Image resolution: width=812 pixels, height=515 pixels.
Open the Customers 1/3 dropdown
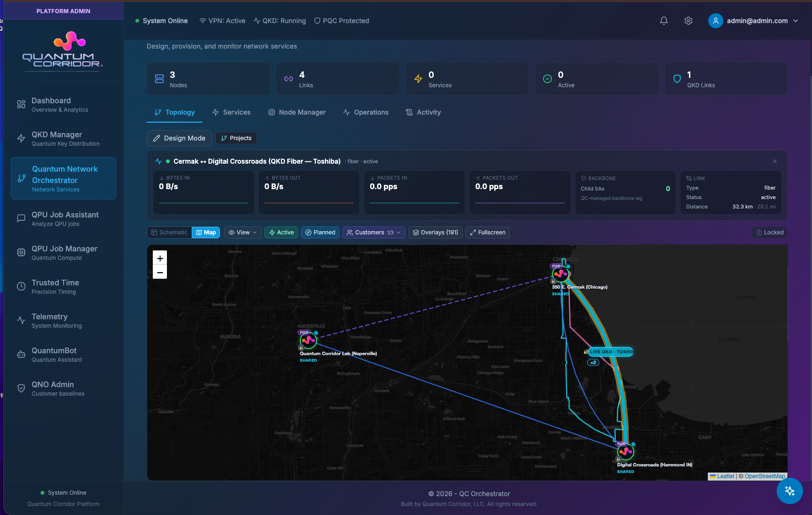(374, 233)
